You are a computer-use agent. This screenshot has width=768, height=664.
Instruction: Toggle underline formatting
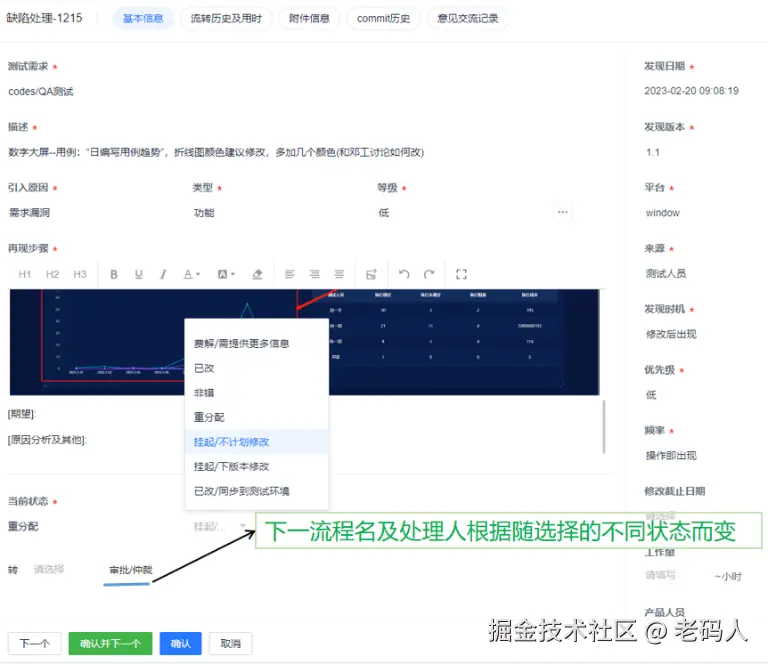coord(139,274)
